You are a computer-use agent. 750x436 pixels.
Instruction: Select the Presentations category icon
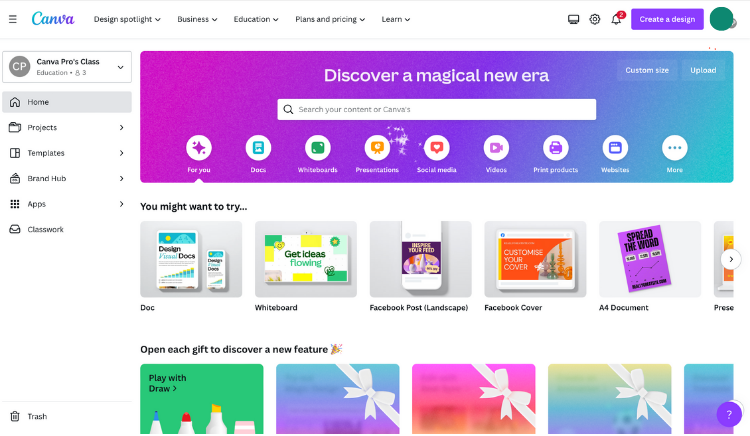(377, 148)
